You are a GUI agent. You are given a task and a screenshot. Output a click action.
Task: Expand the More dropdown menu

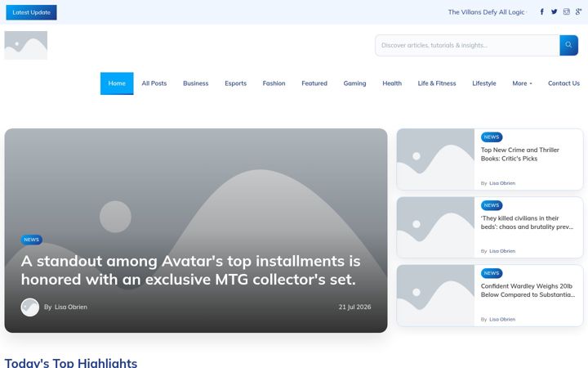point(522,83)
